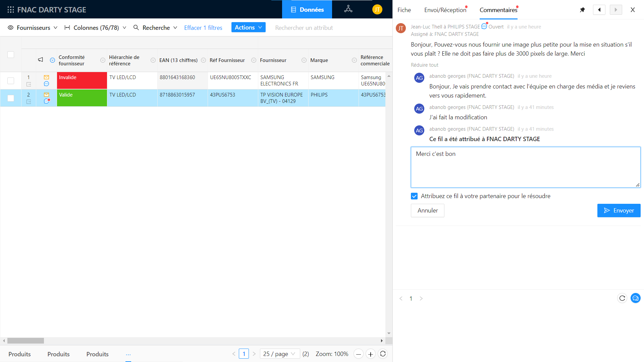Click the Envoyer button
The width and height of the screenshot is (644, 362).
619,210
